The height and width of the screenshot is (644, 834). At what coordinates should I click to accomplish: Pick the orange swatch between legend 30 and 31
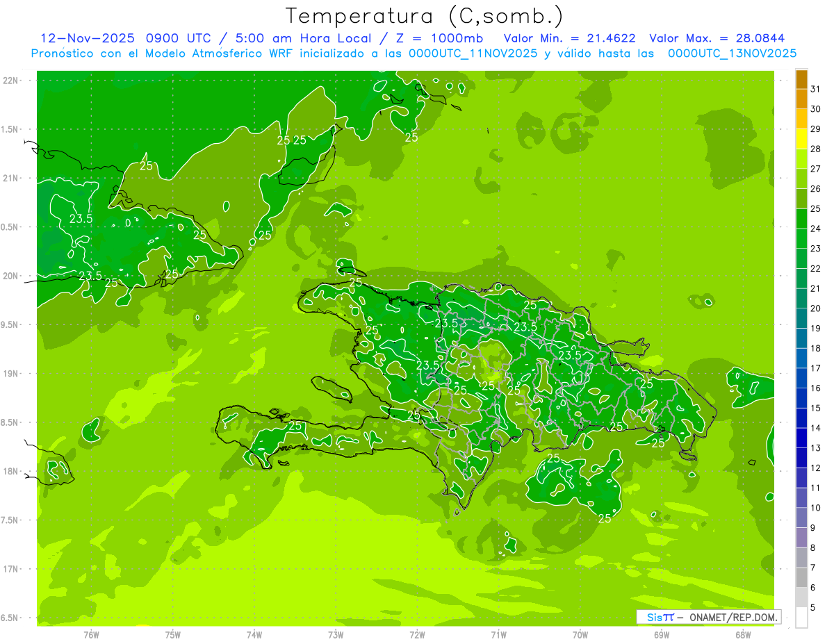(x=801, y=99)
